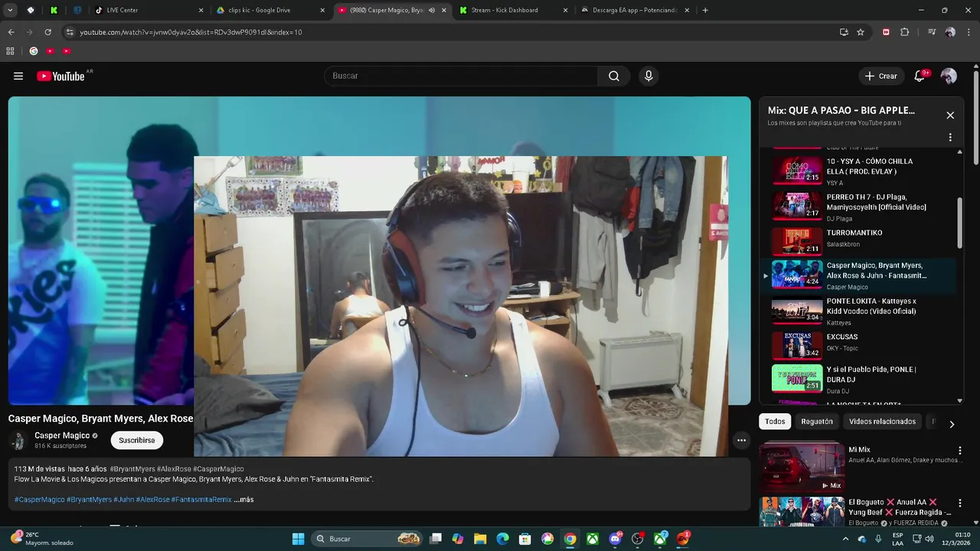Open a new browser tab
This screenshot has width=980, height=551.
(x=705, y=11)
